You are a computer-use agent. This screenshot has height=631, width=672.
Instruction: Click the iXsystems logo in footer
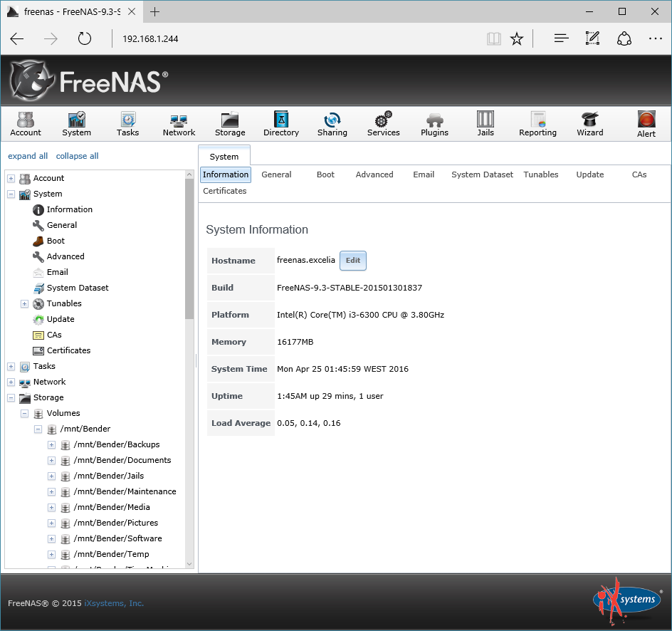coord(627,601)
